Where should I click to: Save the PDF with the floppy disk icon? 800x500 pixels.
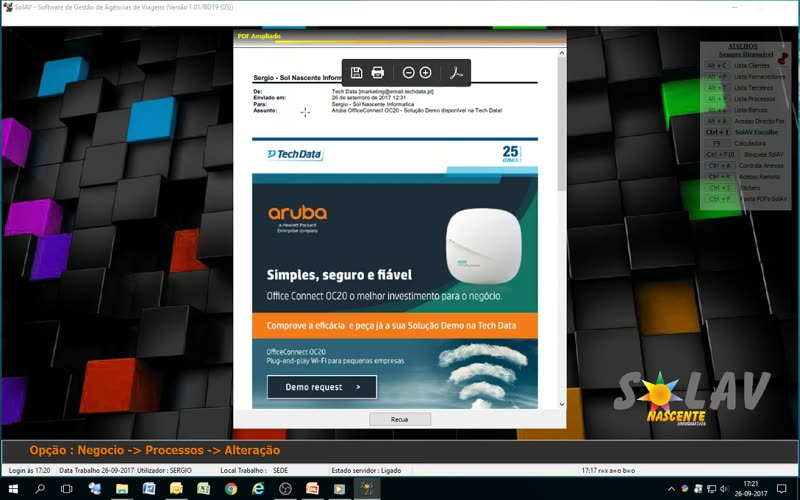click(x=357, y=72)
